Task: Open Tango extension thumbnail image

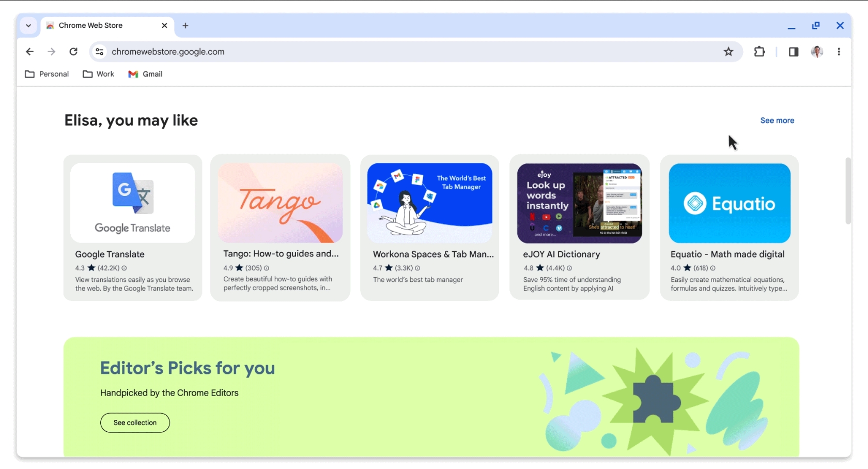Action: [x=280, y=203]
